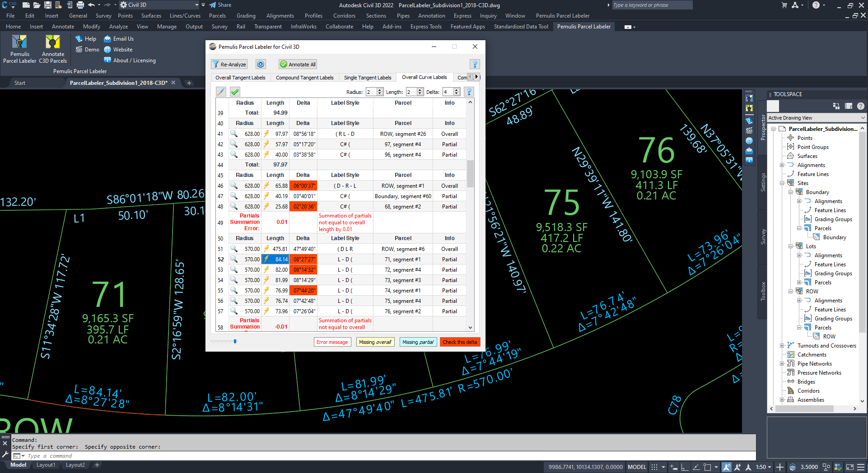Toggle annotation visibility in status bar
The height and width of the screenshot is (473, 868).
(x=726, y=467)
